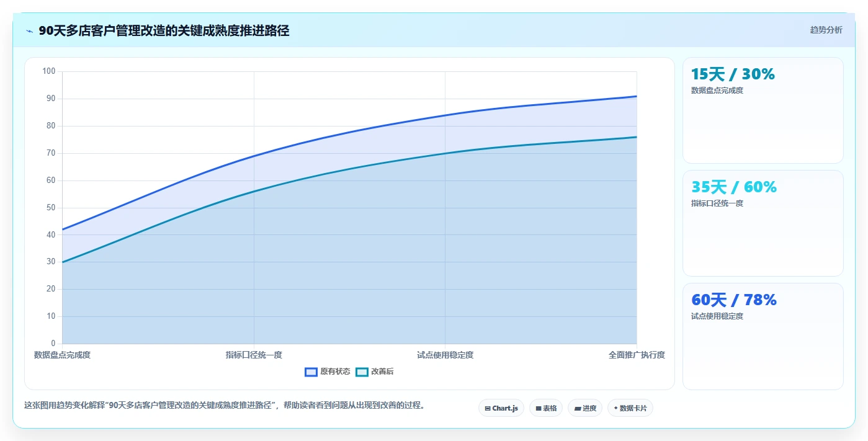Toggle the 原有状态 legend item
Screen dimensions: 868x441
coord(328,372)
